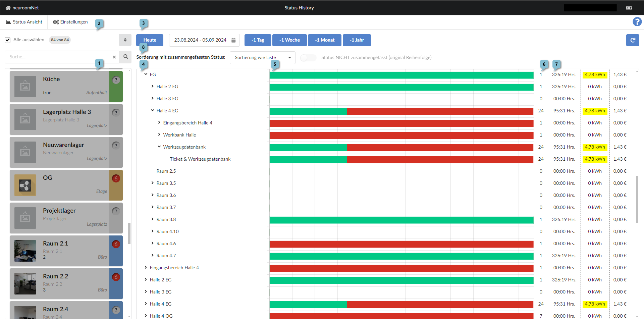Uncheck the Alle auswählen checkbox
The width and height of the screenshot is (644, 324).
8,40
